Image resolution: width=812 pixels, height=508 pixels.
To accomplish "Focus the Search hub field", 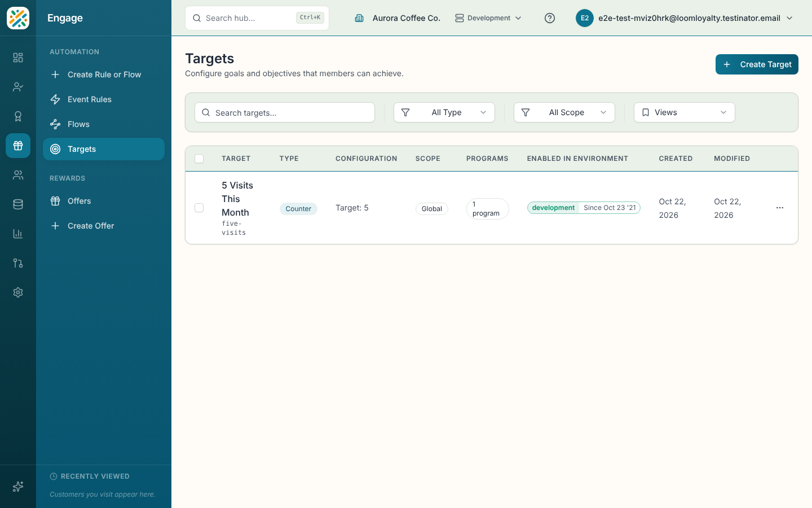I will tap(257, 18).
